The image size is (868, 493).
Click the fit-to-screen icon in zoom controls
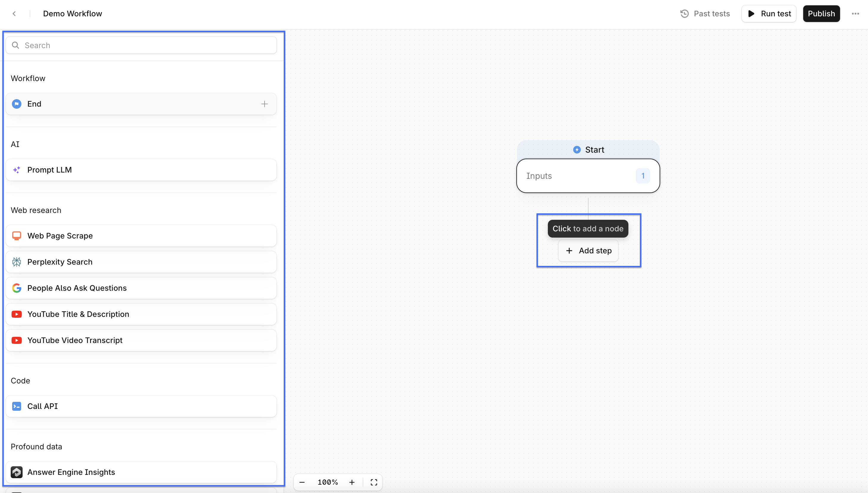click(374, 482)
